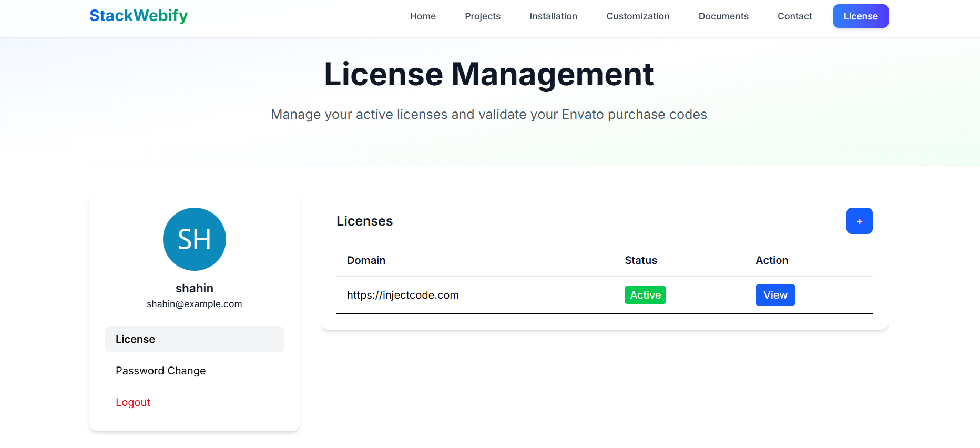Open the Installation nav item
Viewport: 980px width, 448px height.
pyautogui.click(x=553, y=16)
